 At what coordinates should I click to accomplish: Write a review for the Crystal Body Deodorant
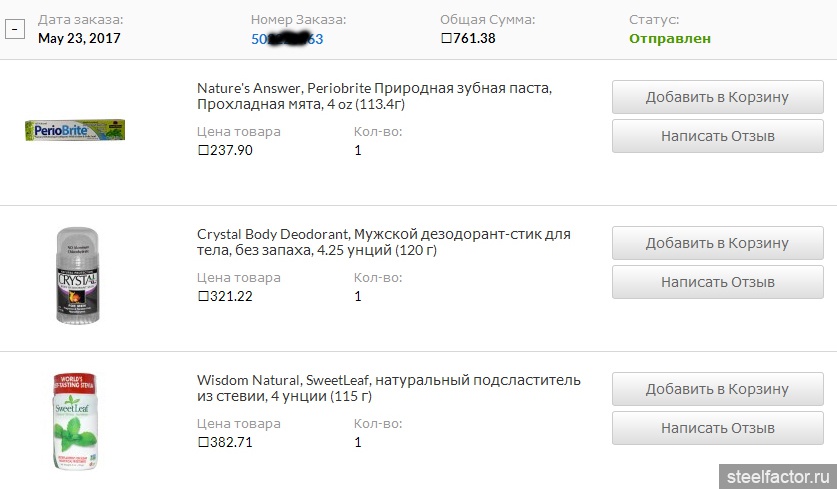click(x=717, y=282)
